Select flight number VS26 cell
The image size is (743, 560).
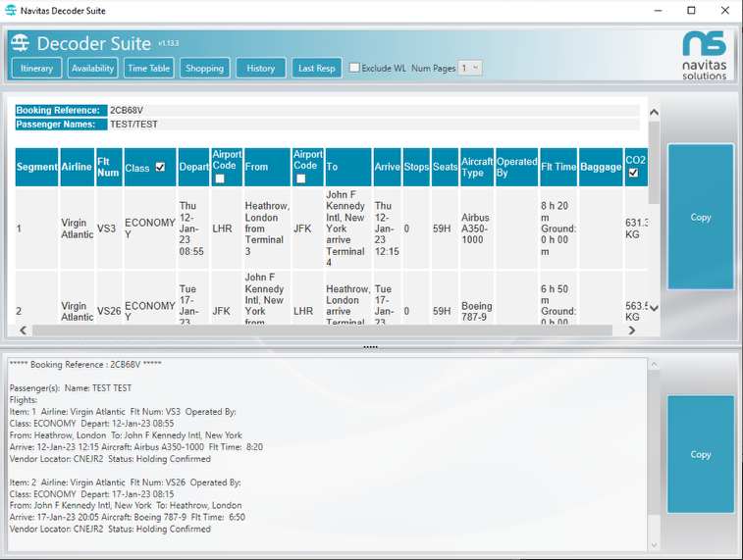click(x=109, y=311)
